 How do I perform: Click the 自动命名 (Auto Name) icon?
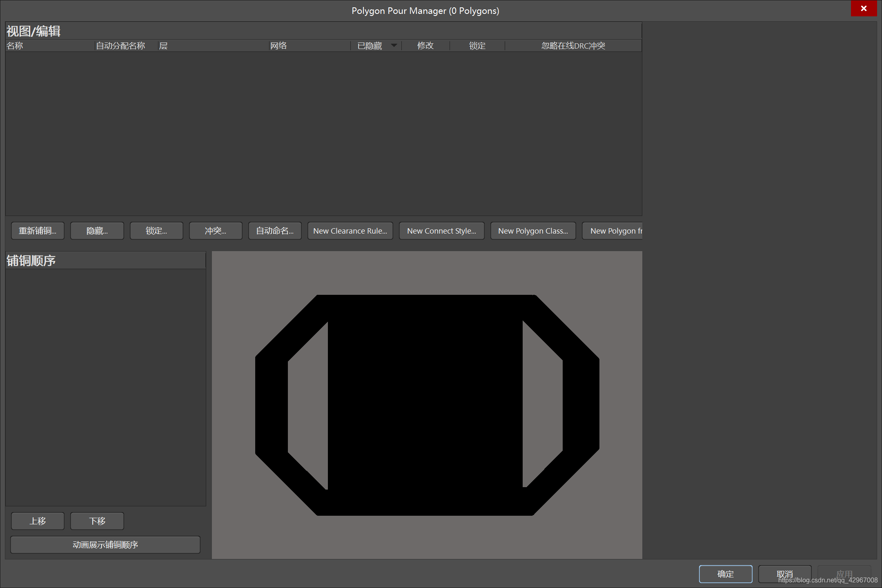(x=274, y=229)
